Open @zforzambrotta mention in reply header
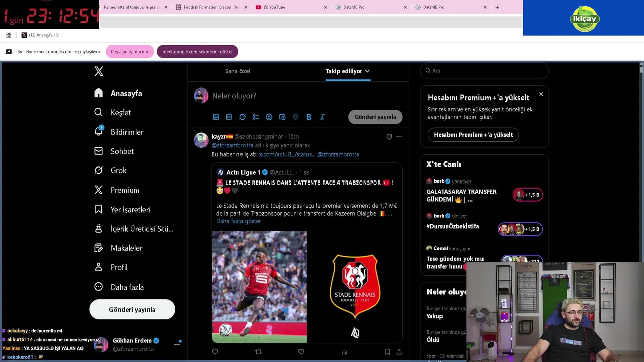The width and height of the screenshot is (644, 362). point(232,145)
